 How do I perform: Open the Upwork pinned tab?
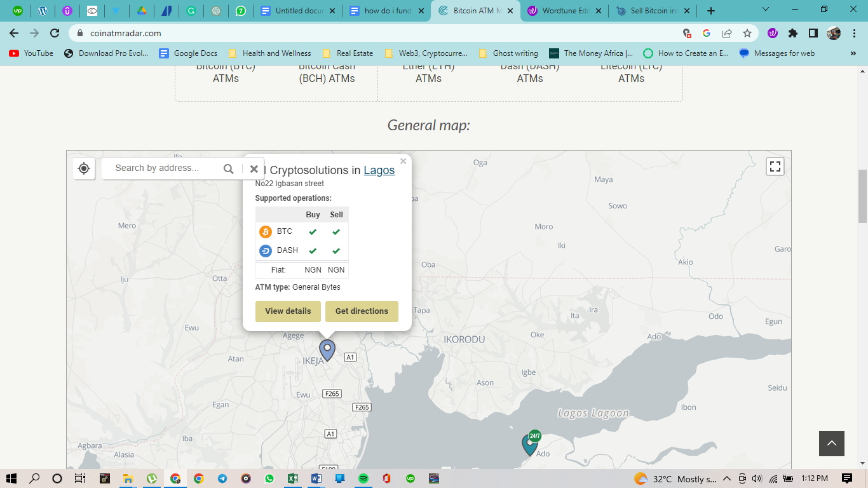(18, 11)
